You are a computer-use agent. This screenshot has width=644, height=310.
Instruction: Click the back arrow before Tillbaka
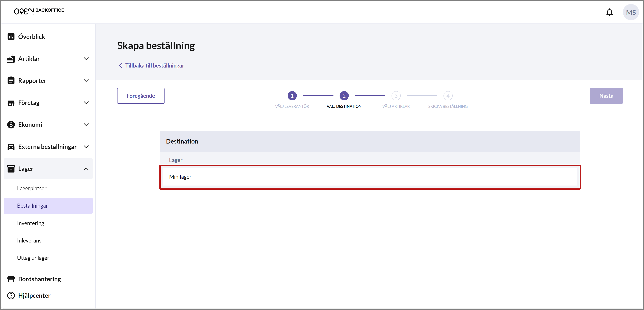tap(121, 65)
